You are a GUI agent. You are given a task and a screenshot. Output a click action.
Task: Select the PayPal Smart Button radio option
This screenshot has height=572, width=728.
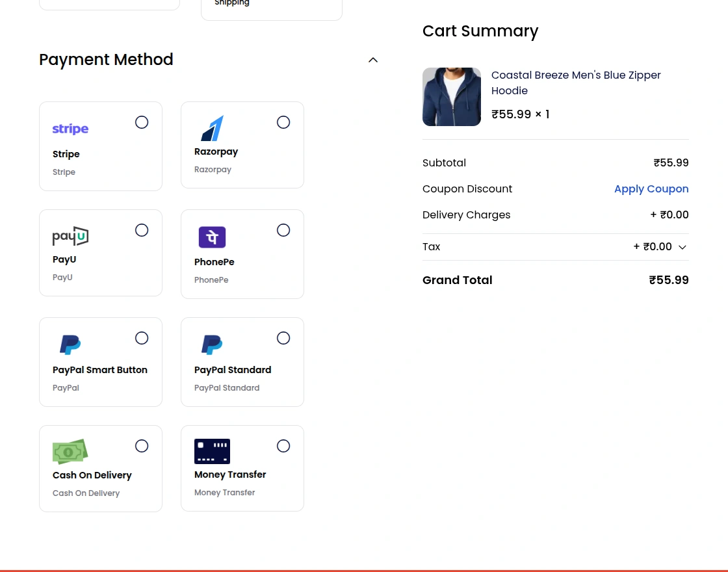click(142, 338)
